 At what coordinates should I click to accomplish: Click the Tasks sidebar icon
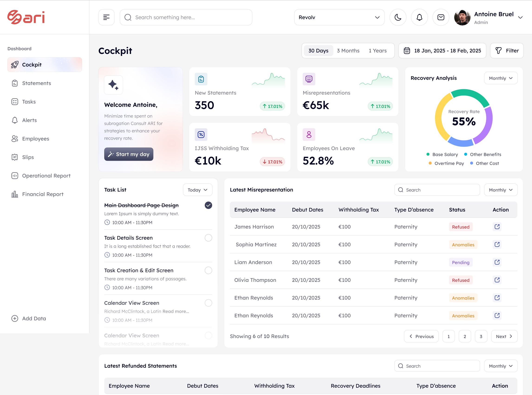click(x=15, y=102)
